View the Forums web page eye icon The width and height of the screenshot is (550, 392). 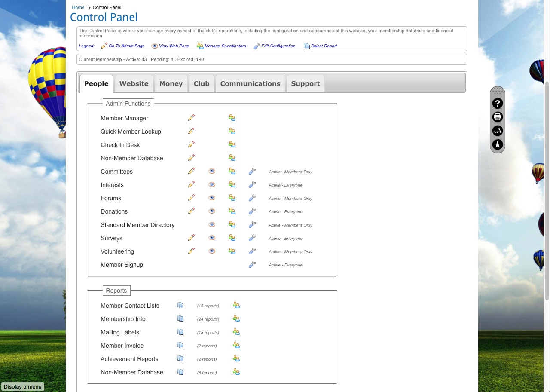(212, 198)
